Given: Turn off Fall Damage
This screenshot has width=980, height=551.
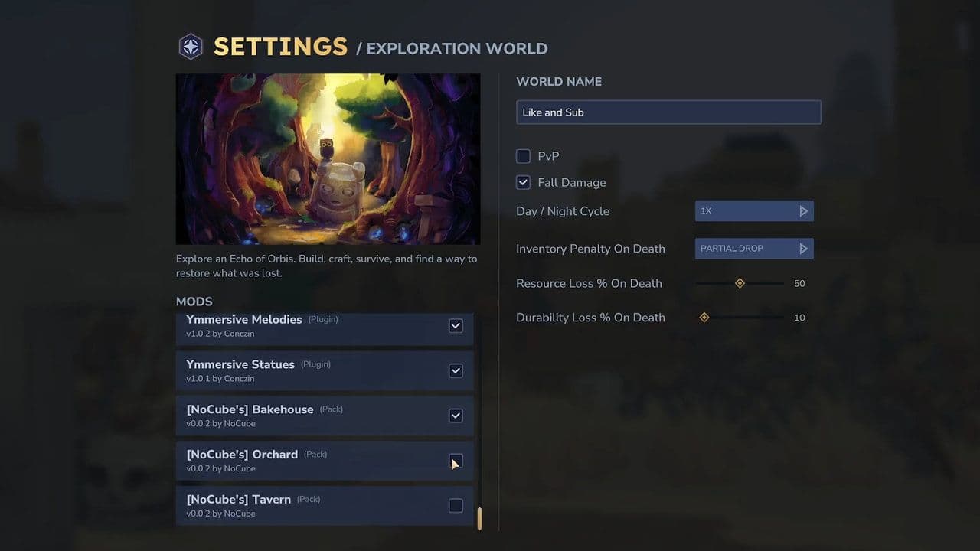Looking at the screenshot, I should pyautogui.click(x=523, y=183).
